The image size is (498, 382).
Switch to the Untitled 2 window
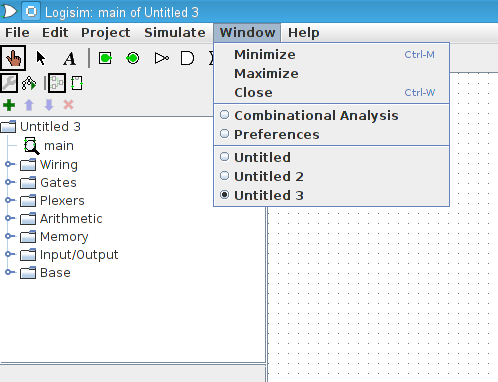pos(331,176)
